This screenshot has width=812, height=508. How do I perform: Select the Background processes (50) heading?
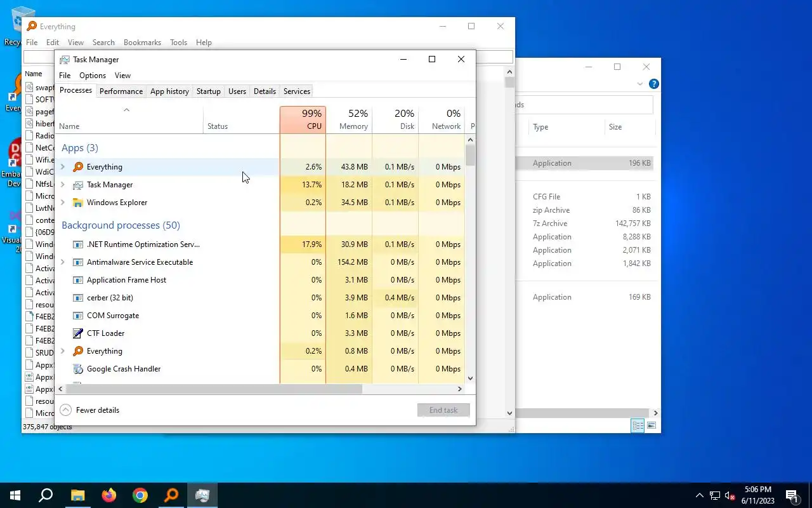tap(121, 225)
